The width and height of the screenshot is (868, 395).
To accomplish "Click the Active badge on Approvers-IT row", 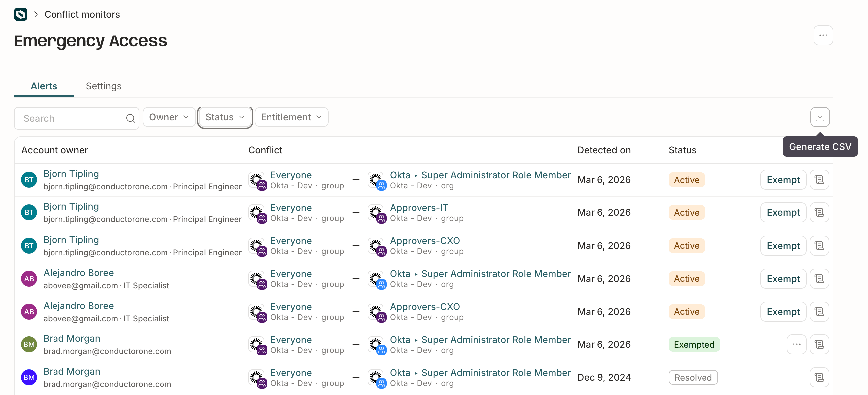I will (x=686, y=213).
